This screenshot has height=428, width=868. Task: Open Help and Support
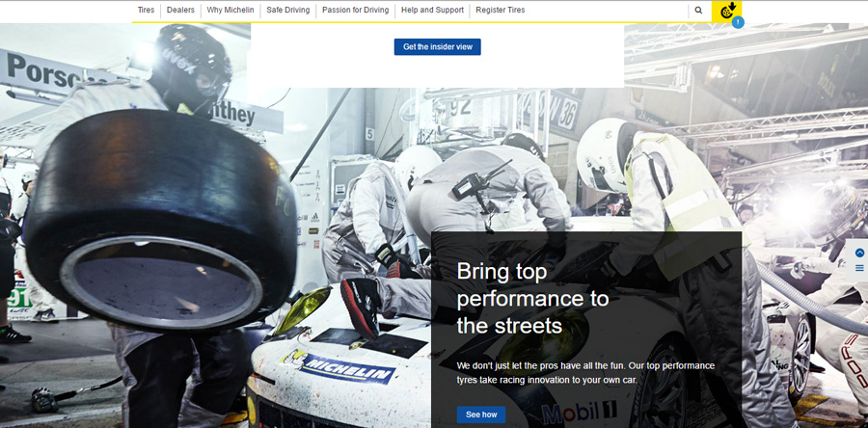pyautogui.click(x=432, y=11)
